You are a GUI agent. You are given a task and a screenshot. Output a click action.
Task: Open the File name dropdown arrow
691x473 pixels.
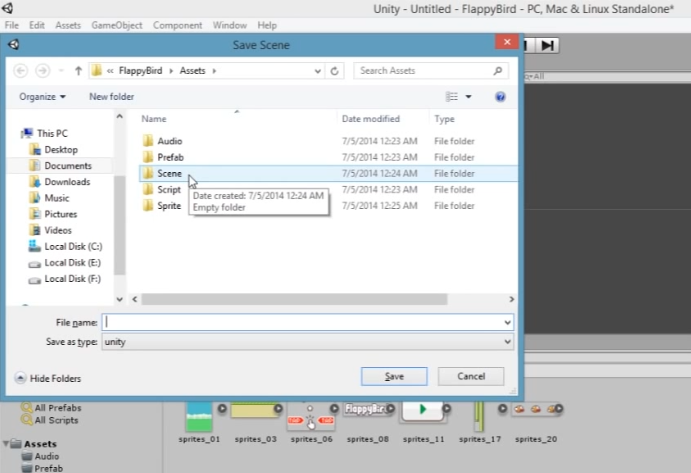pos(508,323)
